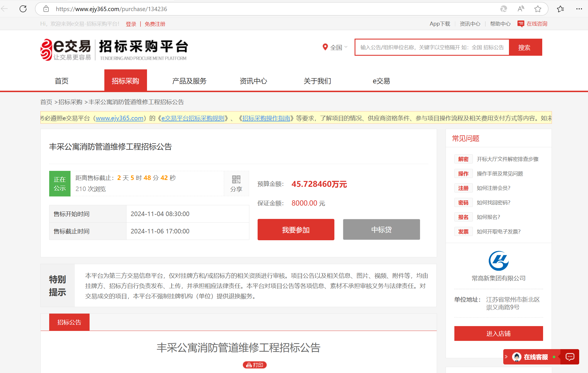The image size is (588, 373).
Task: Select the 招标采购 nav tab
Action: click(x=125, y=81)
